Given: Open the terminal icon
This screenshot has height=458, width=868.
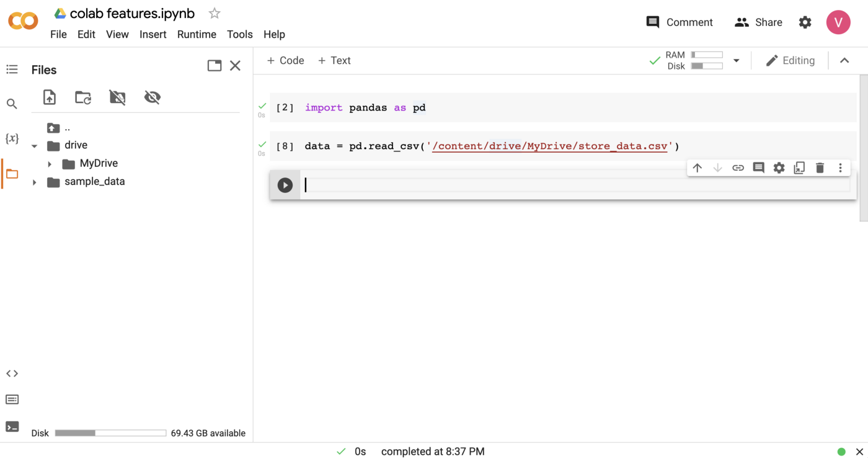Looking at the screenshot, I should [x=12, y=426].
